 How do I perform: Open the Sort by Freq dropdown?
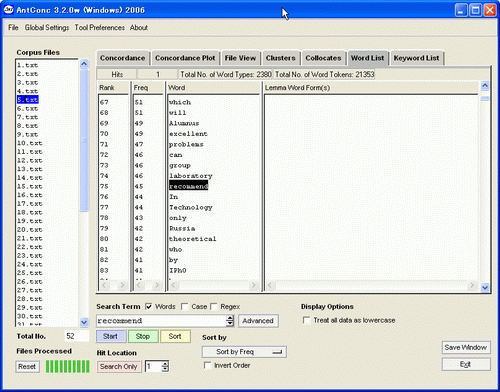(244, 352)
